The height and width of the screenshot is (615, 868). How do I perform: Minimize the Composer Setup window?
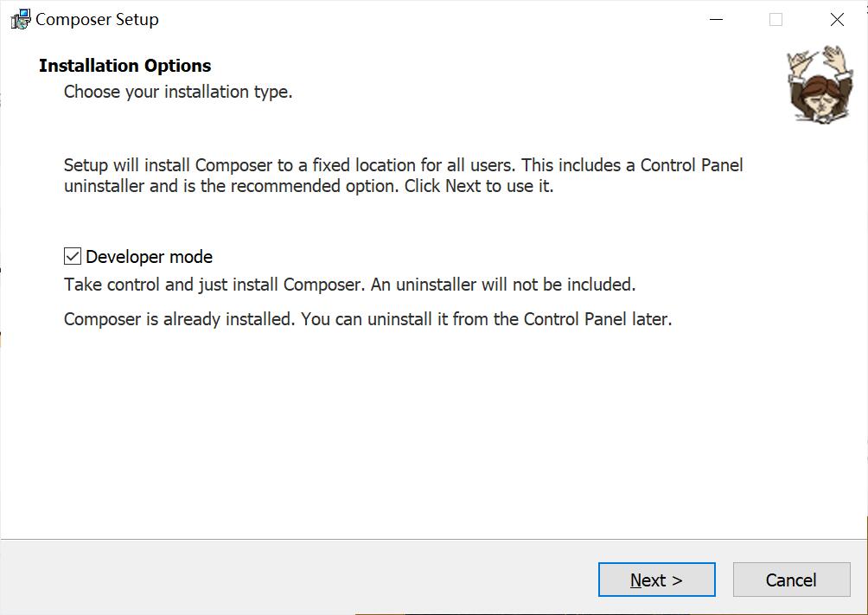point(717,19)
